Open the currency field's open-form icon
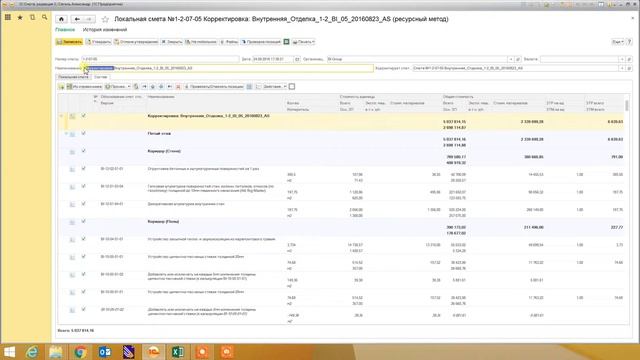This screenshot has height=360, width=640. point(629,59)
